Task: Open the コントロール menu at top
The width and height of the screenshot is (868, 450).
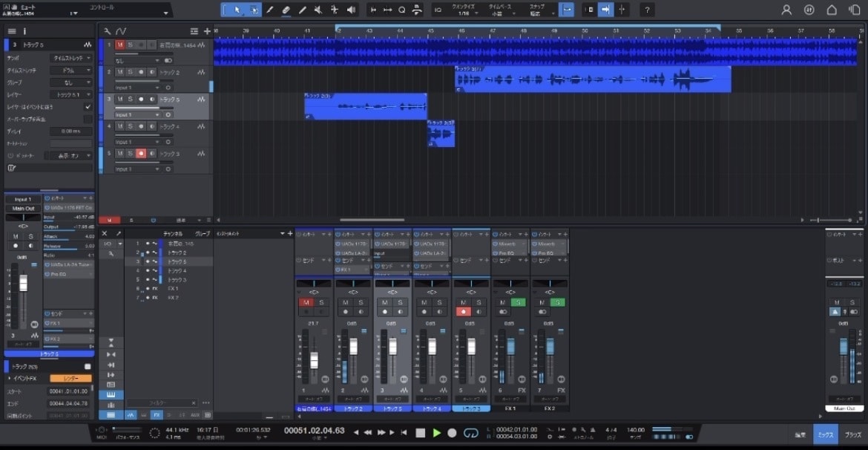Action: point(102,7)
